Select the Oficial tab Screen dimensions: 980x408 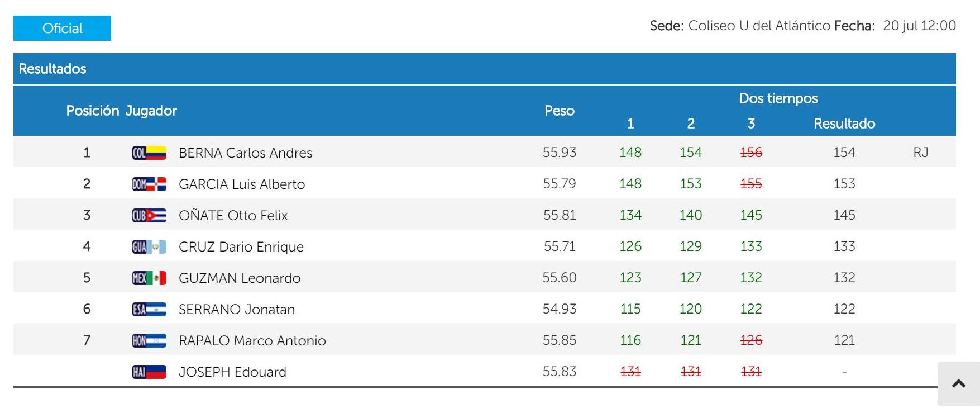click(62, 29)
